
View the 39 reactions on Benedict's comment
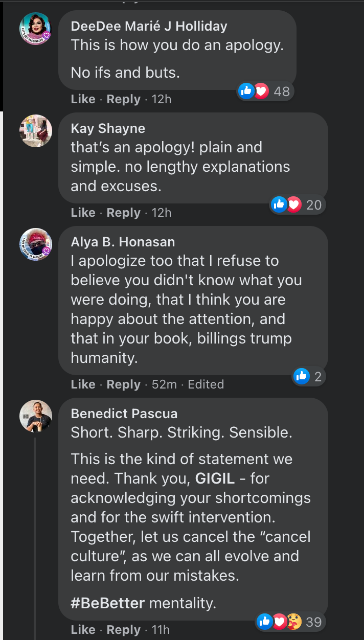click(x=289, y=622)
